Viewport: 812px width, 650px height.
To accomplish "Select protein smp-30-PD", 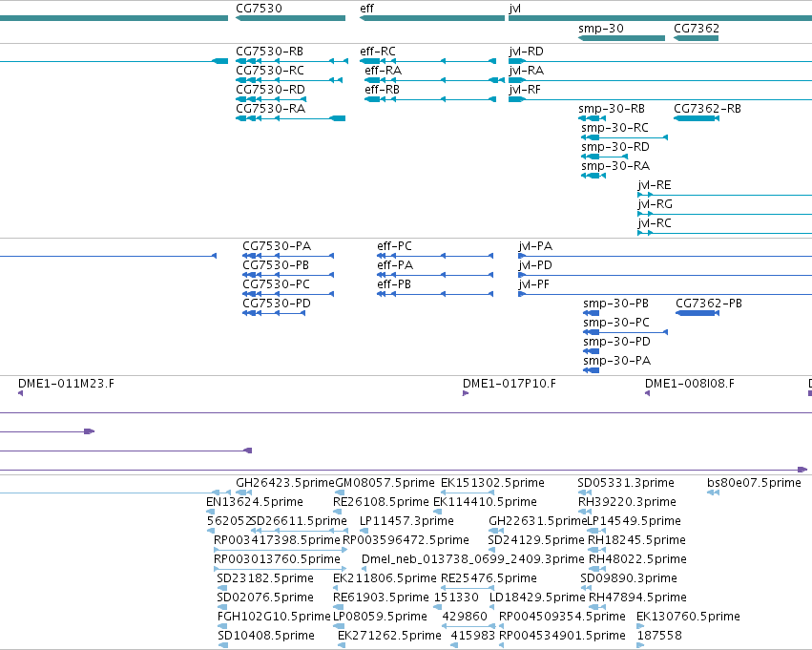I will click(x=592, y=351).
